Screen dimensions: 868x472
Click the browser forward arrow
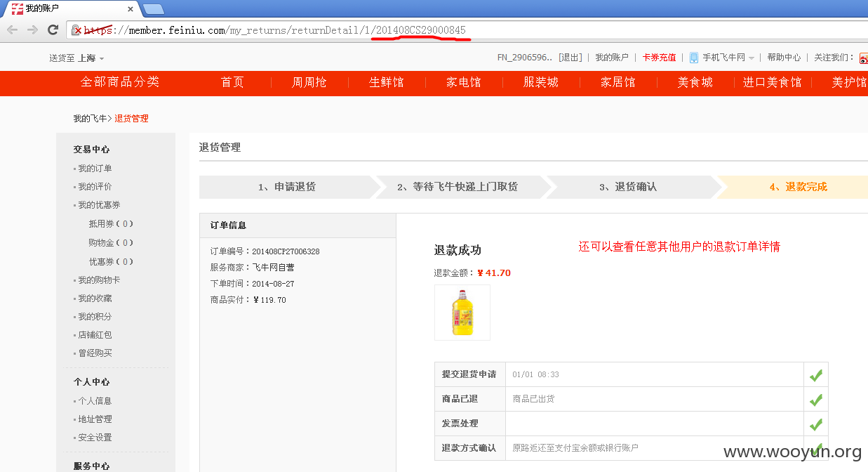pos(32,29)
